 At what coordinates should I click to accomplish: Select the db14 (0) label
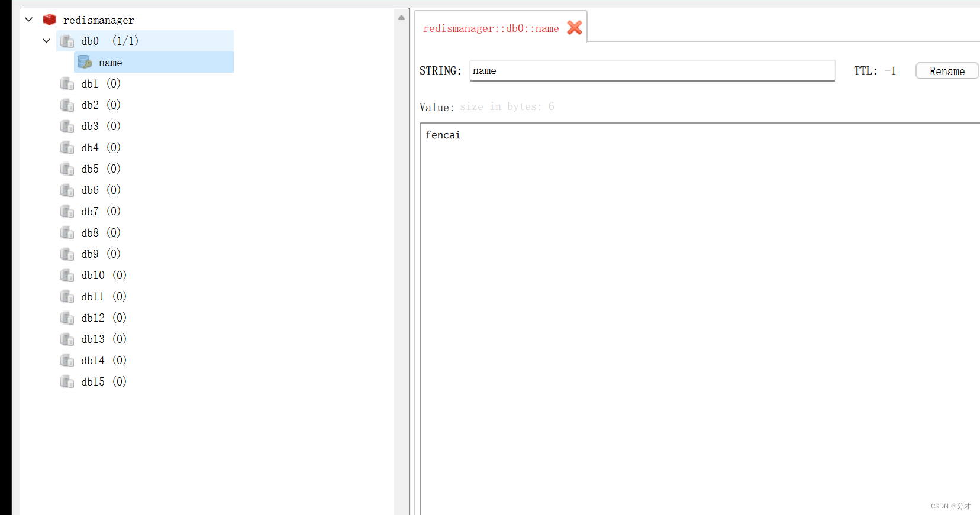pyautogui.click(x=104, y=360)
